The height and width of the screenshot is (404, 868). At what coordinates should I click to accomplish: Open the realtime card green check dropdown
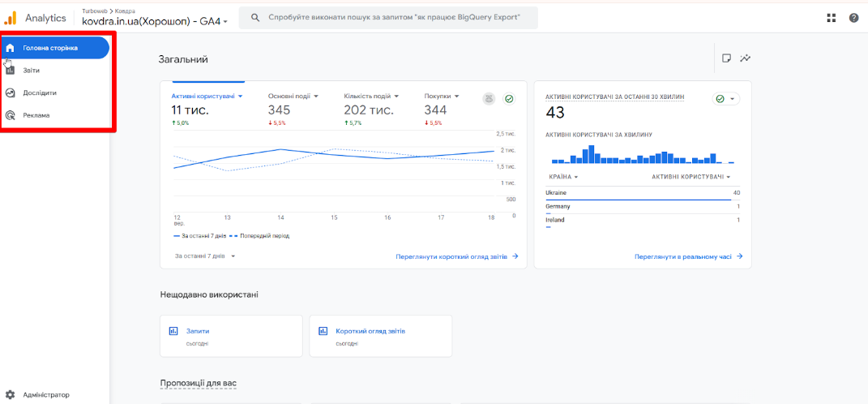point(725,99)
